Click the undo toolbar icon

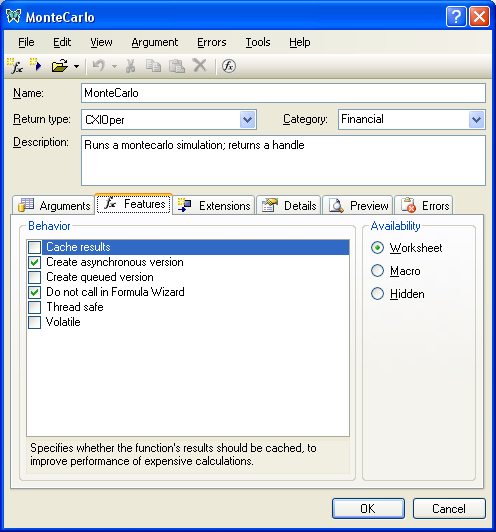tap(99, 65)
